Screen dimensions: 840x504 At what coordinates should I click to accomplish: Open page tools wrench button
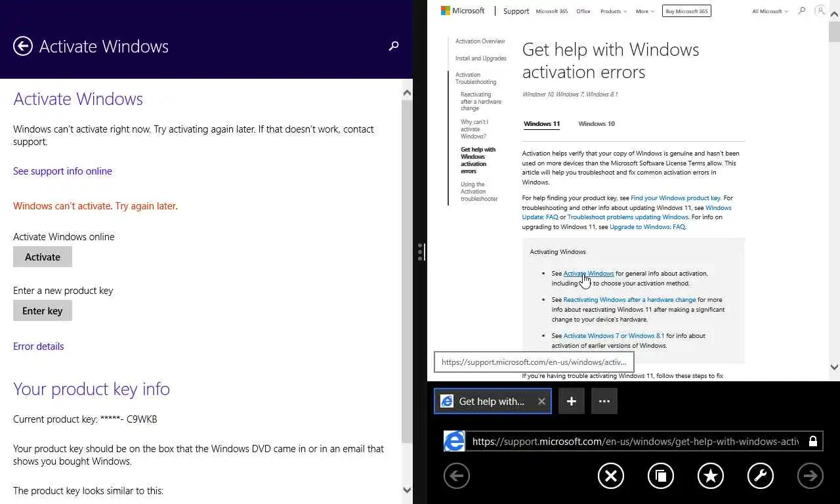761,476
